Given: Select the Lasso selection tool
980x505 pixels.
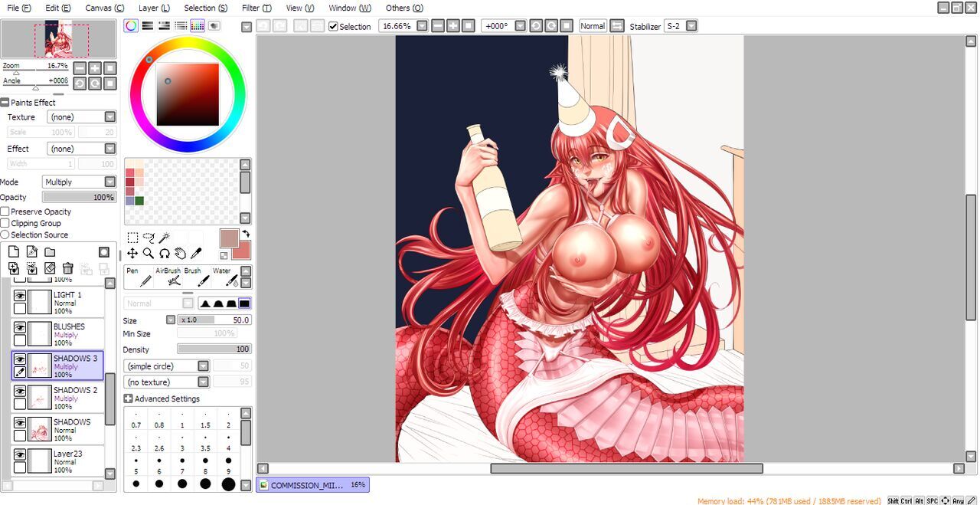Looking at the screenshot, I should (149, 238).
